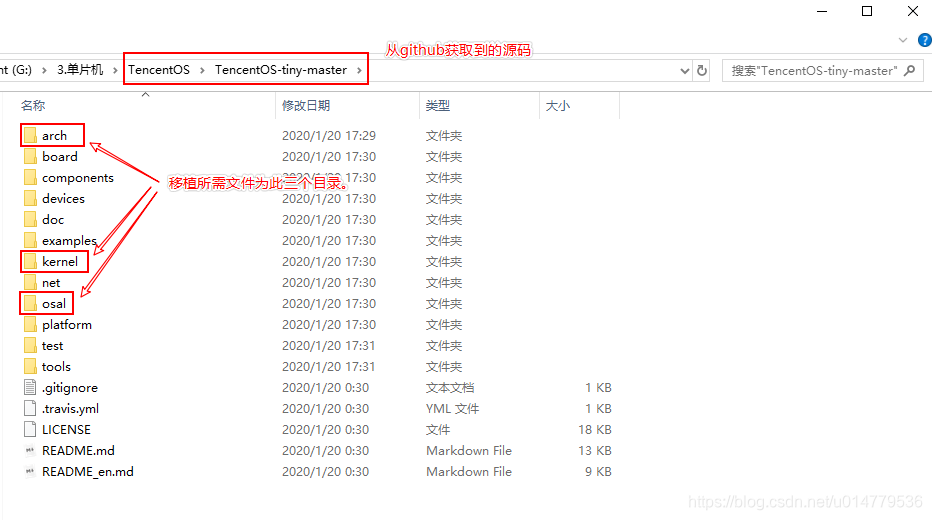Click the arch date 2020/1/20 17:29
Image resolution: width=932 pixels, height=520 pixels.
tap(329, 135)
